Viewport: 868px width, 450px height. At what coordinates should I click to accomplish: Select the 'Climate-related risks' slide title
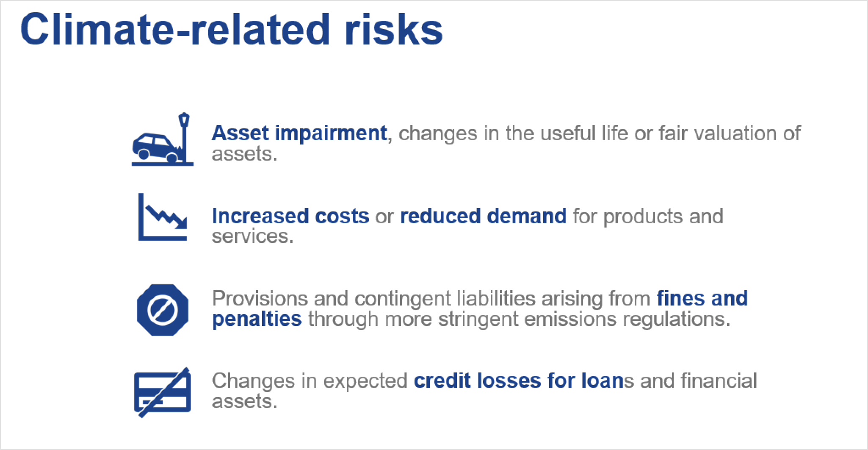click(231, 30)
